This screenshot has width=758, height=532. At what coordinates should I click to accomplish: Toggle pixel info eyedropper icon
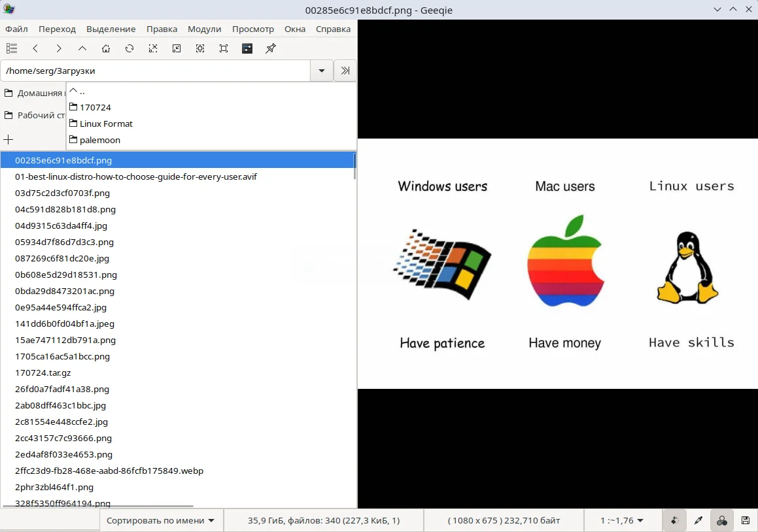pos(698,520)
